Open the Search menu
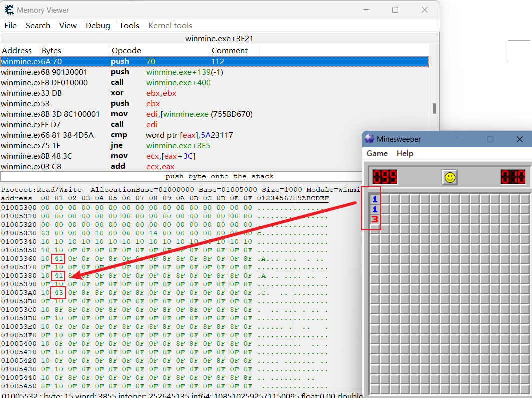 tap(38, 25)
